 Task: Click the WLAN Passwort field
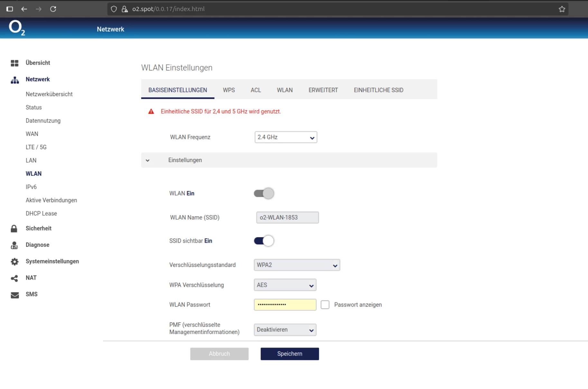pyautogui.click(x=285, y=305)
